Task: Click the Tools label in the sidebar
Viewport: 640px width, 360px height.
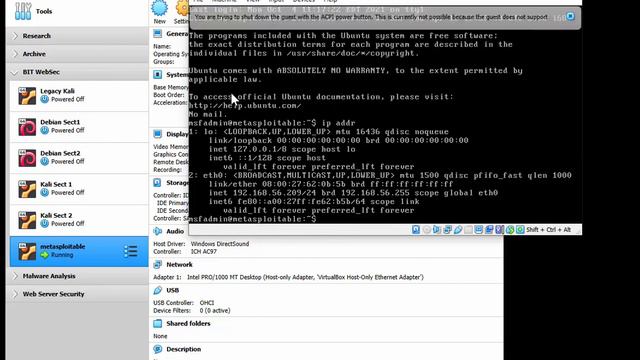Action: click(x=44, y=11)
